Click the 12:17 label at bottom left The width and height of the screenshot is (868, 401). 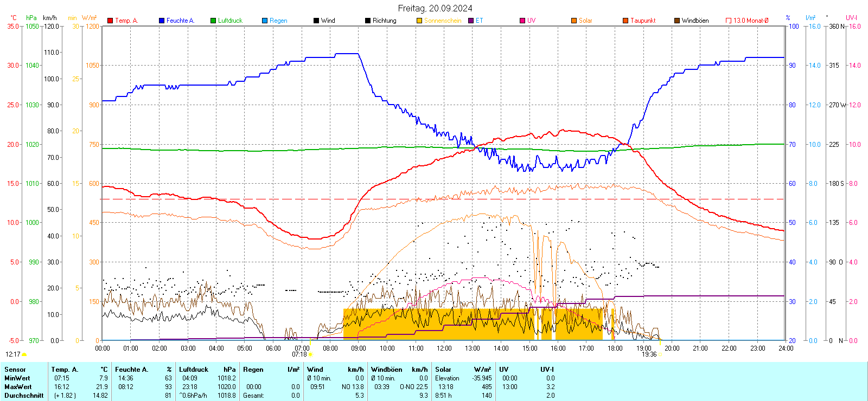pyautogui.click(x=13, y=354)
